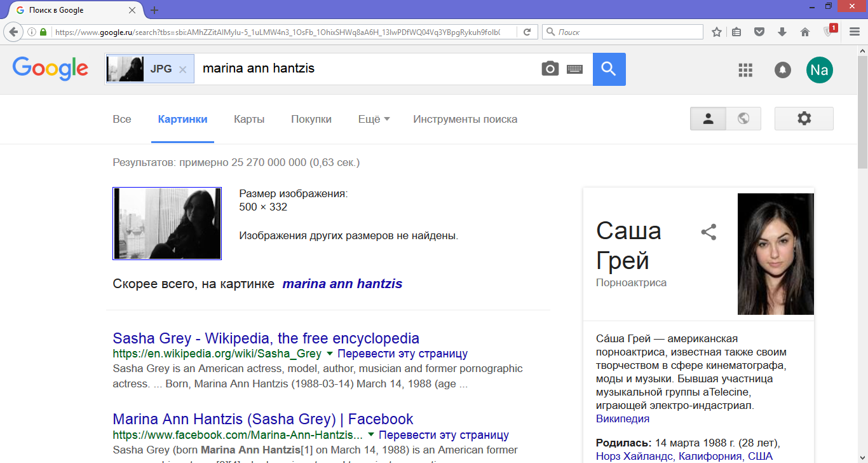
Task: Open Sasha Grey Wikipedia result link
Action: (x=266, y=338)
